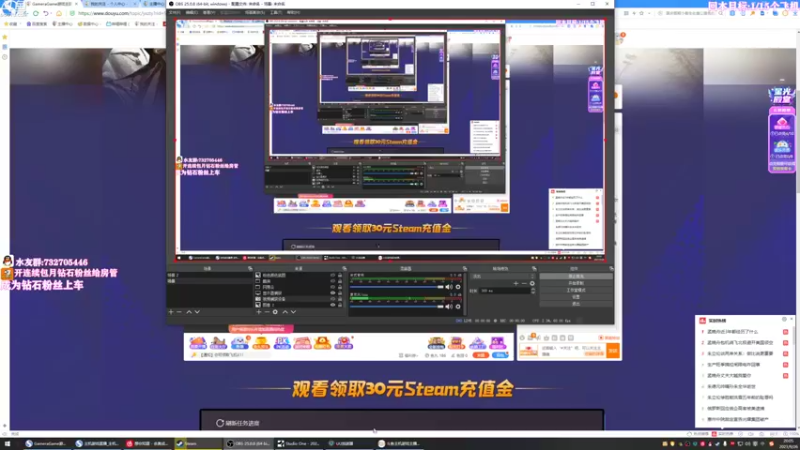Enable 工作室模式 in OBS Controls

[576, 290]
